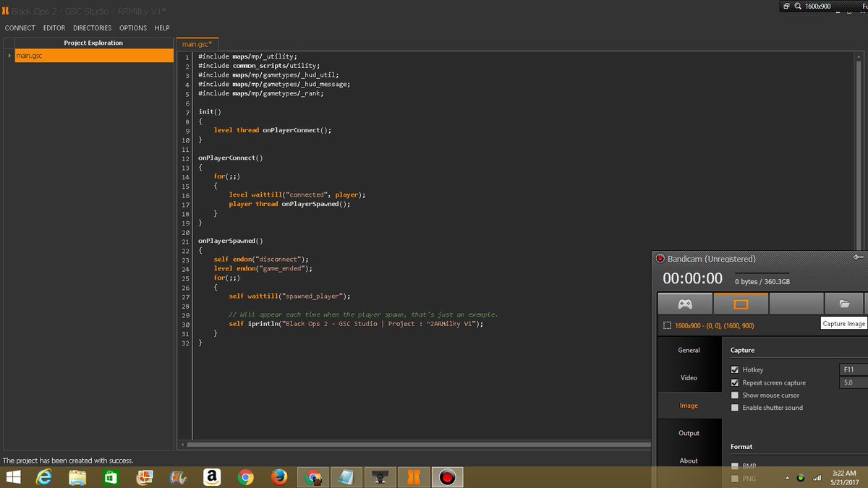Screen dimensions: 868x488
Task: Open Bandicam About tab
Action: tap(689, 461)
